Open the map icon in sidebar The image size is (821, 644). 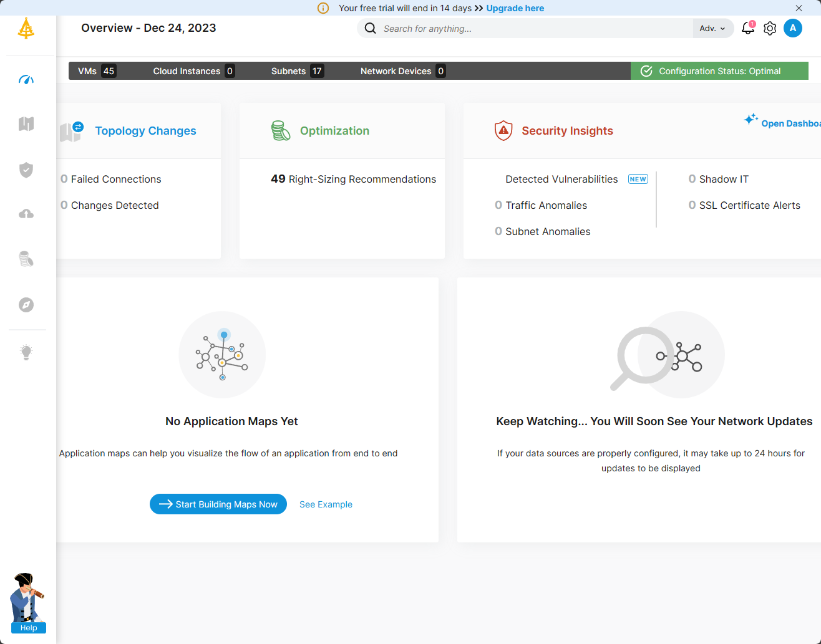pyautogui.click(x=26, y=124)
